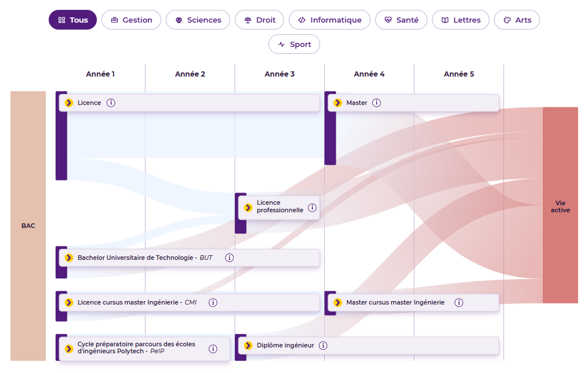Toggle the Sciences filter chip

(x=198, y=20)
